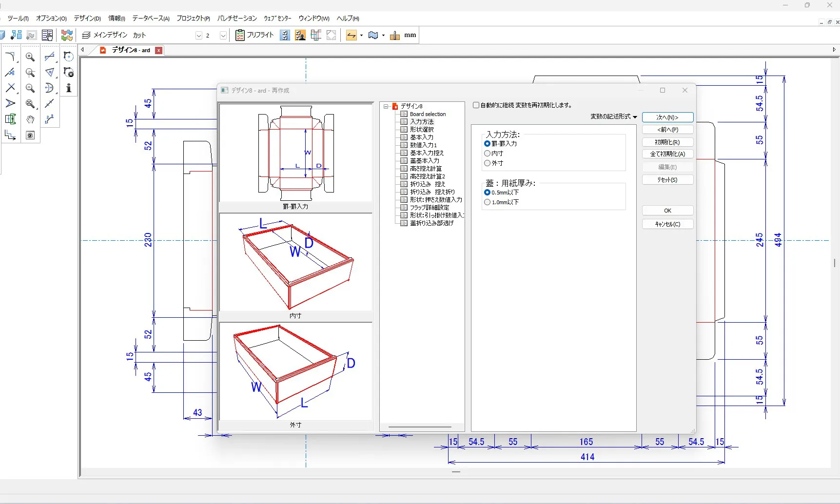Open the 変数の記述形式 dropdown
Viewport: 840px width, 504px height.
[x=614, y=117]
